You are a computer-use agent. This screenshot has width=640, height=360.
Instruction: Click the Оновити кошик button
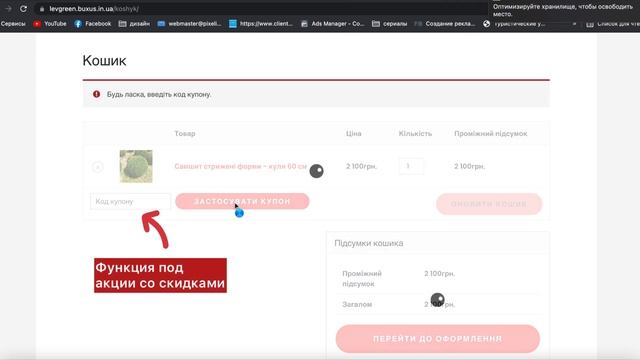(489, 204)
